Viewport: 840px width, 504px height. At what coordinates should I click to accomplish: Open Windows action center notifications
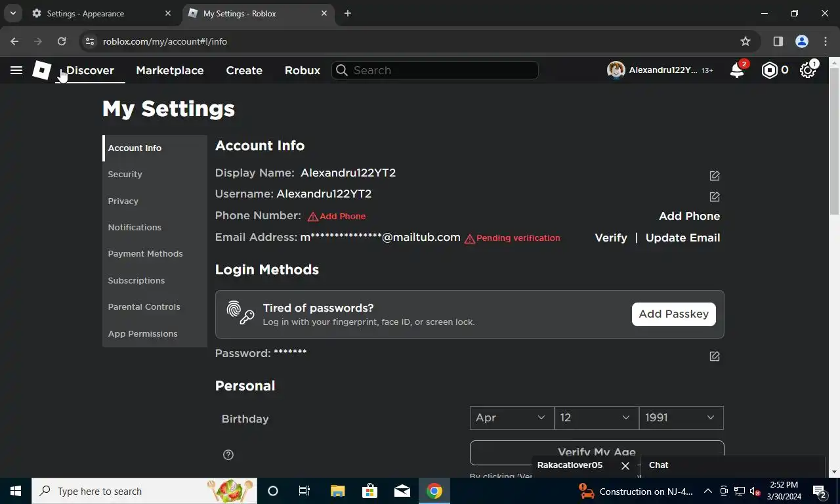pos(820,491)
